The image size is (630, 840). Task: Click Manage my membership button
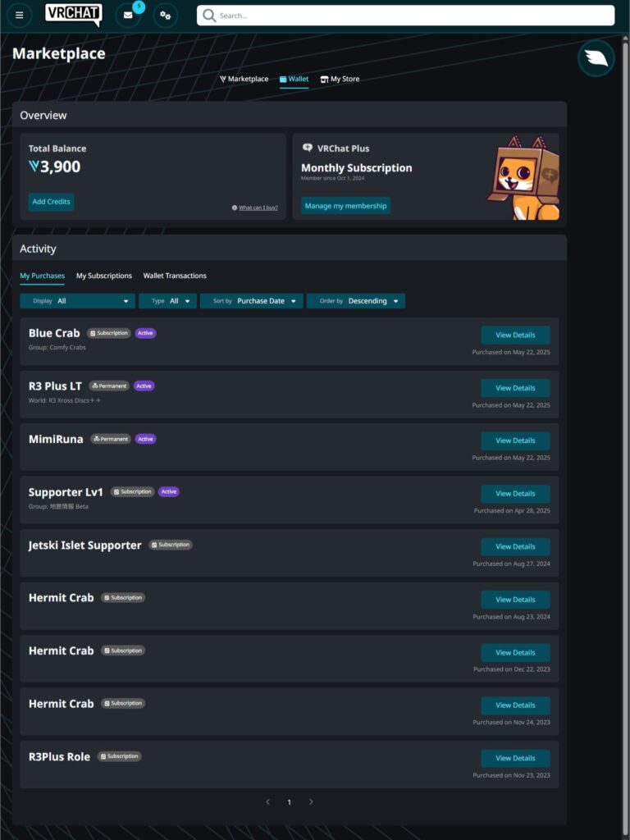pos(345,206)
